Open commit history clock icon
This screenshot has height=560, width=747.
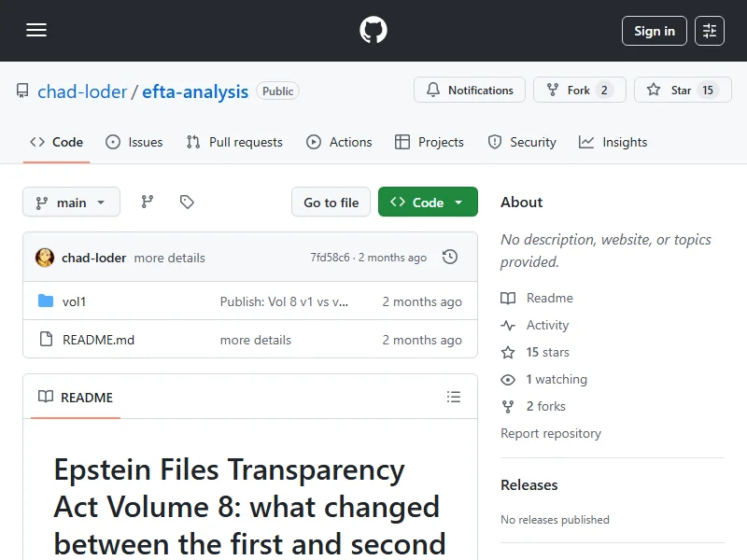[x=450, y=258]
